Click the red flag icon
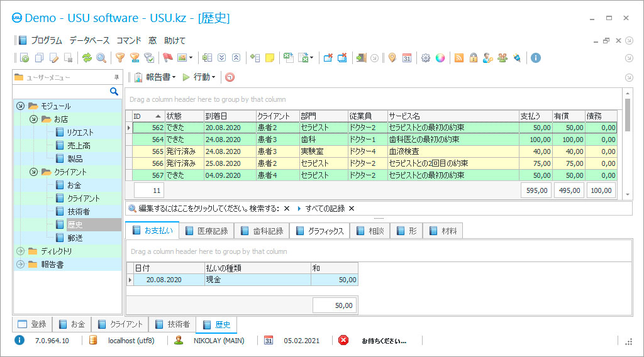Screen dimensions: 644x357 (167, 58)
